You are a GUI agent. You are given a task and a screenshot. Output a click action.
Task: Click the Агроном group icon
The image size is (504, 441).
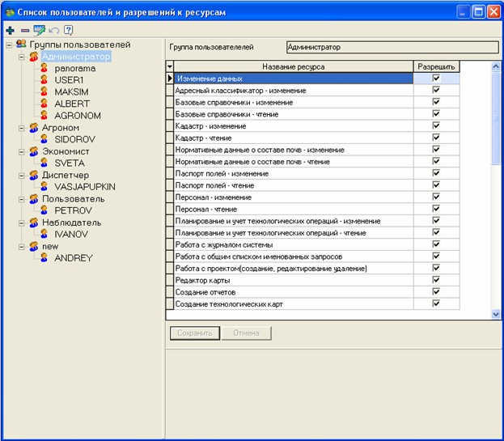pos(33,128)
